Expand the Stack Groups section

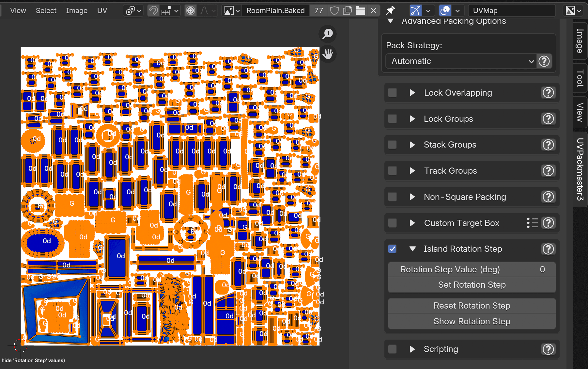pos(412,145)
